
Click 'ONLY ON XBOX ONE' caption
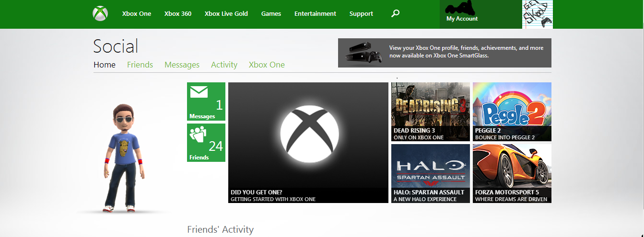(419, 137)
